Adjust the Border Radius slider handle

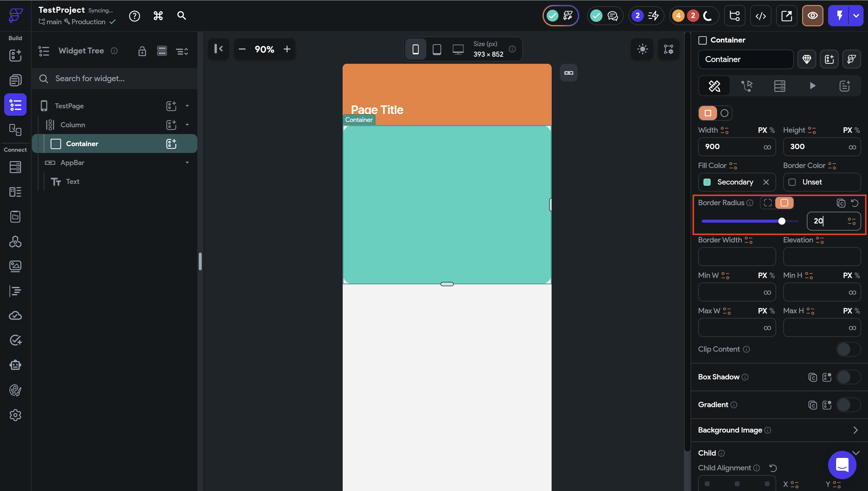pos(782,221)
